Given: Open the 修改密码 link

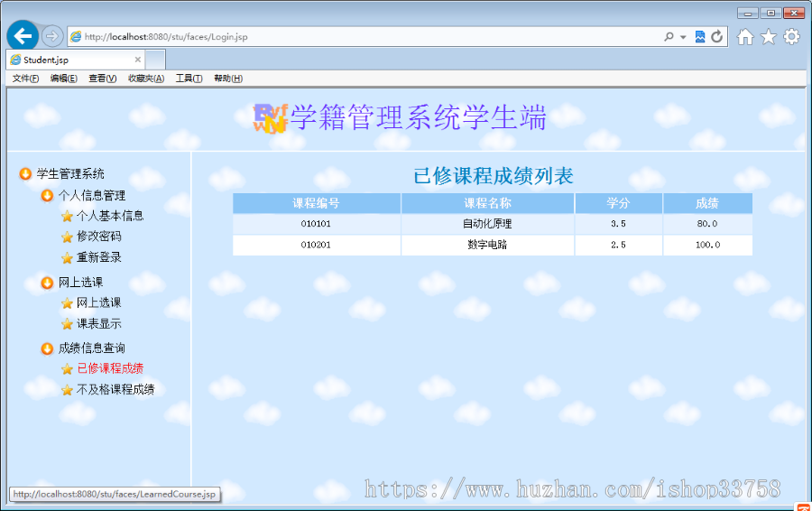Looking at the screenshot, I should [99, 237].
